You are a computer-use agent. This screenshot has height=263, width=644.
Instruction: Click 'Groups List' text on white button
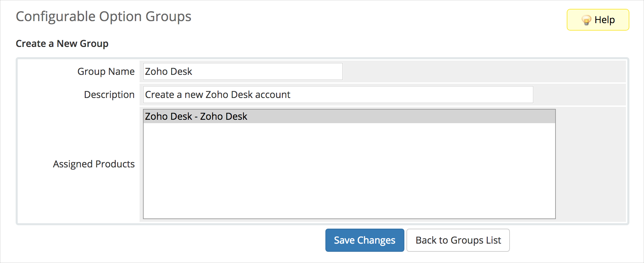pos(476,240)
